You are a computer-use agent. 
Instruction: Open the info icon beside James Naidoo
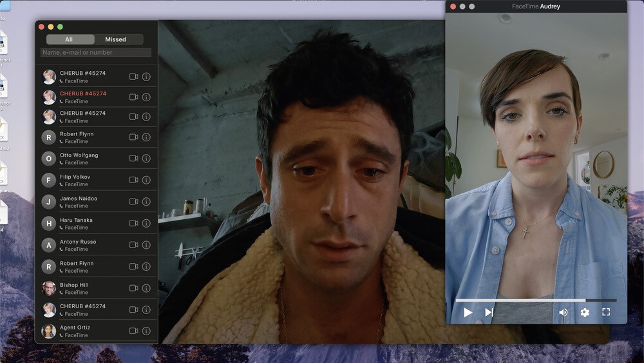click(x=146, y=201)
